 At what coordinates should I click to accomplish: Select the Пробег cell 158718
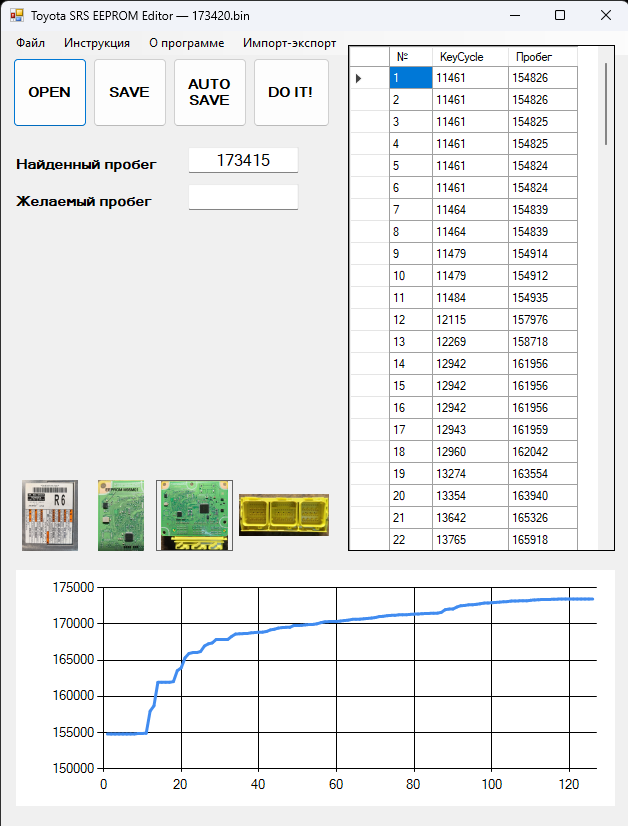[x=543, y=342]
